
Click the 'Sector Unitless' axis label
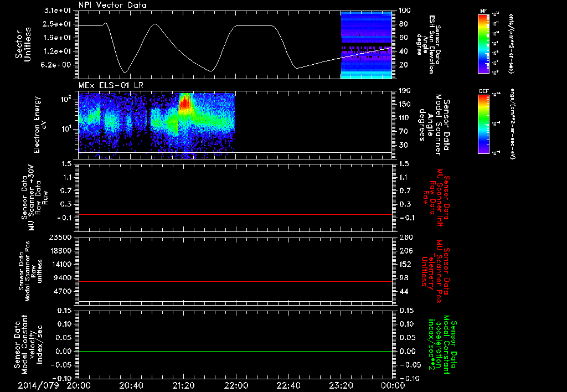pyautogui.click(x=23, y=44)
